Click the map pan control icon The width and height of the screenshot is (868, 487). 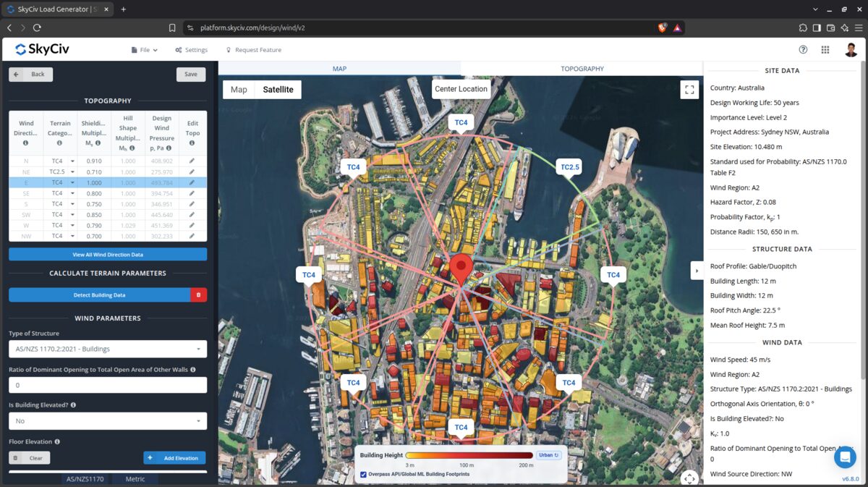pos(689,478)
